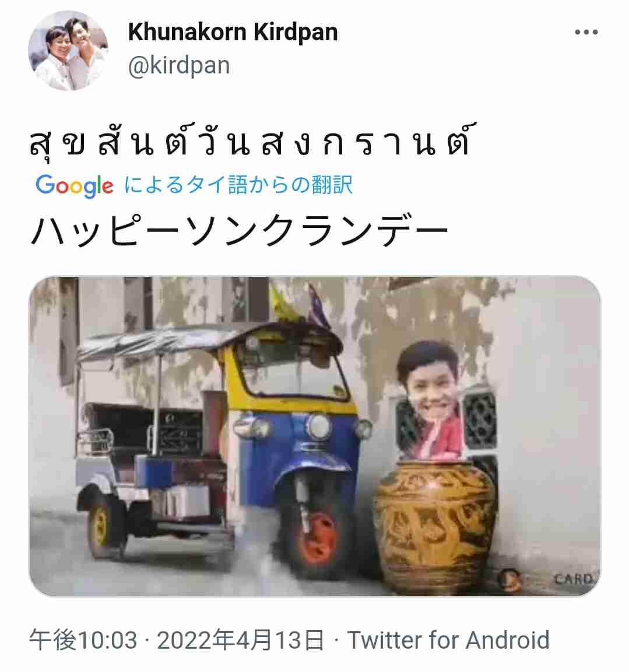This screenshot has width=629, height=672.
Task: Open Khunakorn Kirdpan's profile avatar
Action: point(69,51)
